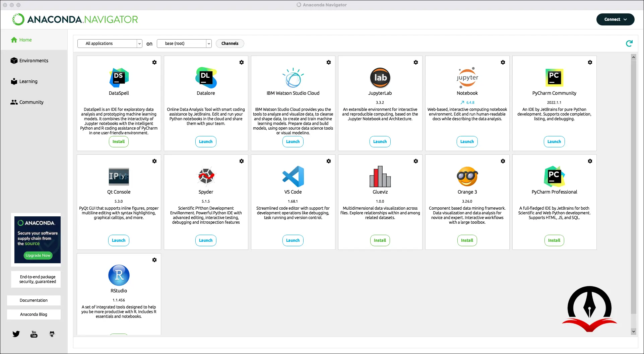Launch Datalore
The image size is (644, 354).
(x=206, y=142)
